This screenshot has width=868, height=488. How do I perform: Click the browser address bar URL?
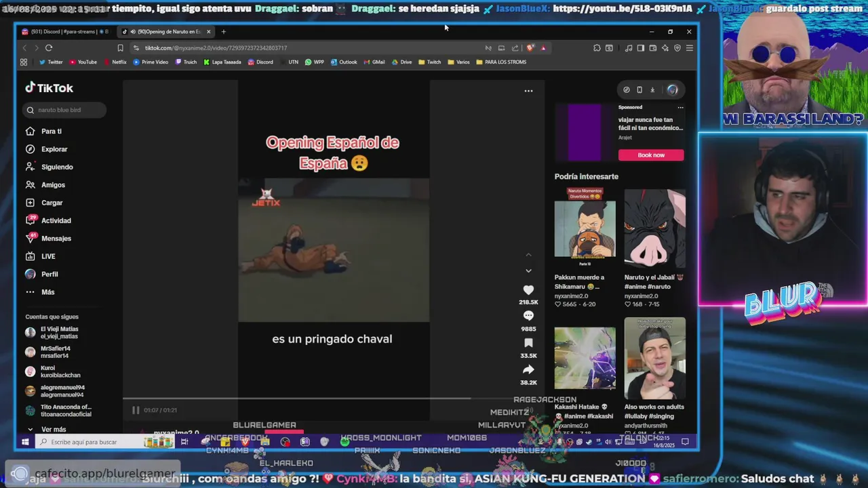216,48
